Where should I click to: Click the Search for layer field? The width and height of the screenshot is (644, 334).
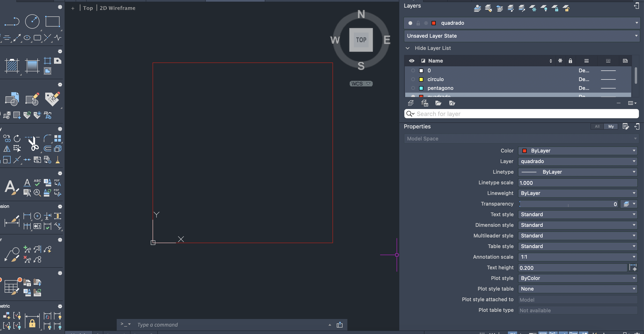tap(525, 114)
